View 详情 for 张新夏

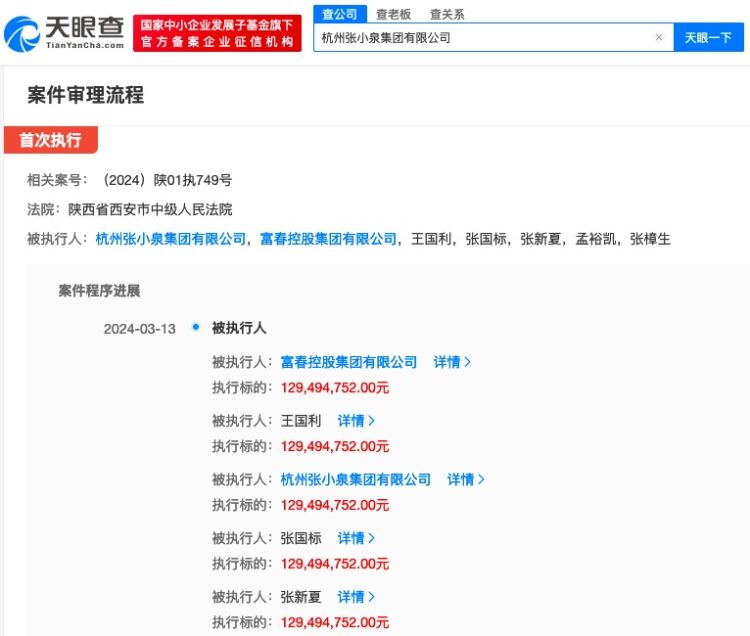[x=356, y=597]
